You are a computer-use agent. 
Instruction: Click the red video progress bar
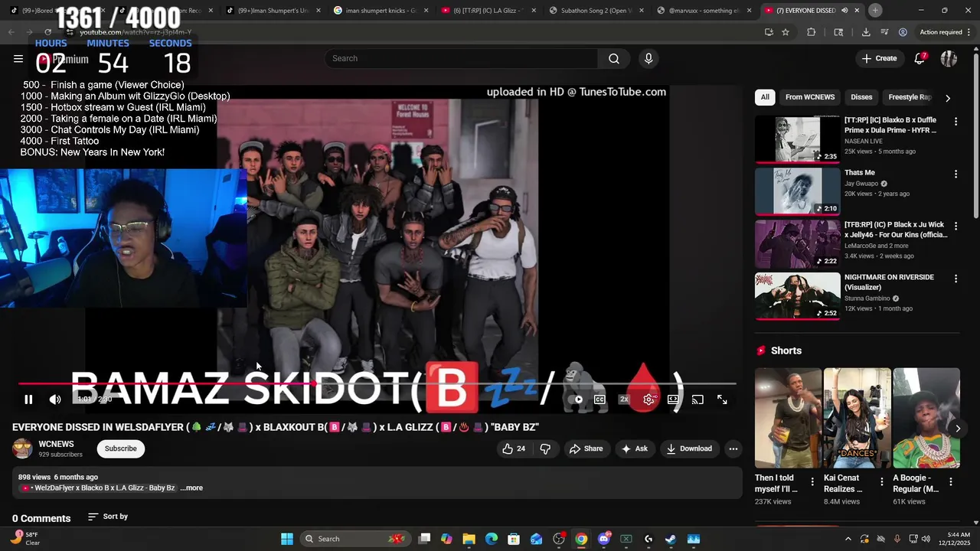377,384
